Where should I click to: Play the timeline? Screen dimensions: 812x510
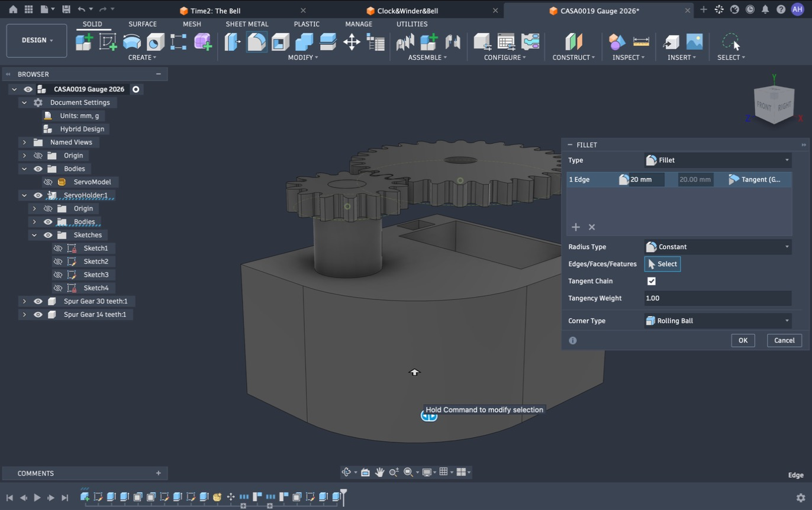pos(37,498)
